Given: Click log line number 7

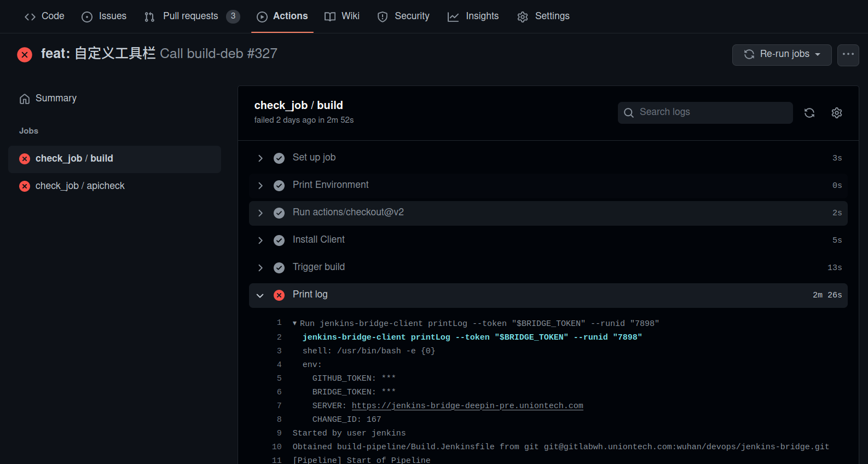Looking at the screenshot, I should coord(279,405).
